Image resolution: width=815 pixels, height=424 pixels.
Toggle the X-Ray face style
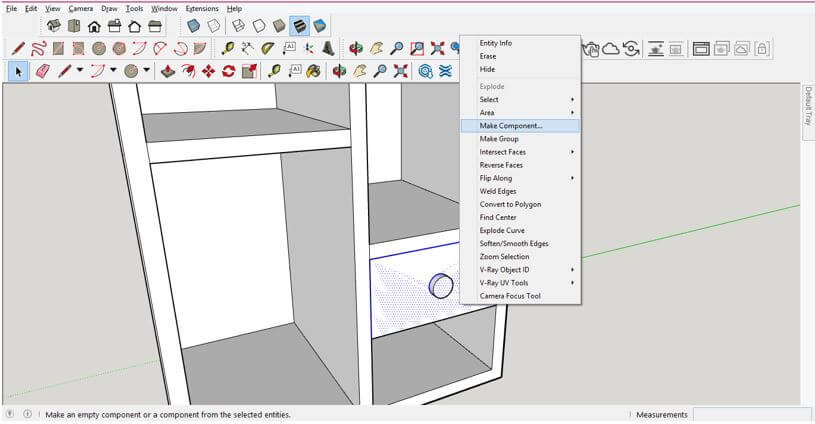193,25
